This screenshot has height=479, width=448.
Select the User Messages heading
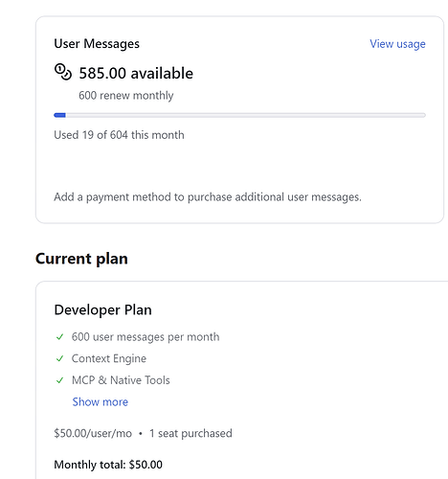point(97,44)
